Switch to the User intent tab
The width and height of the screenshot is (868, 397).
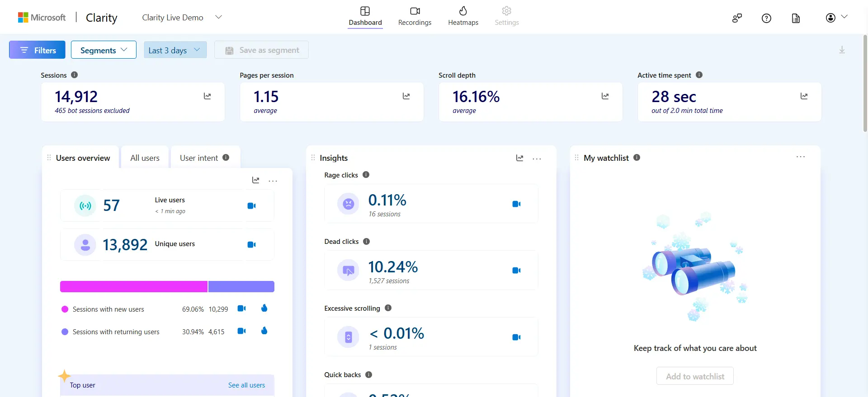pos(204,158)
